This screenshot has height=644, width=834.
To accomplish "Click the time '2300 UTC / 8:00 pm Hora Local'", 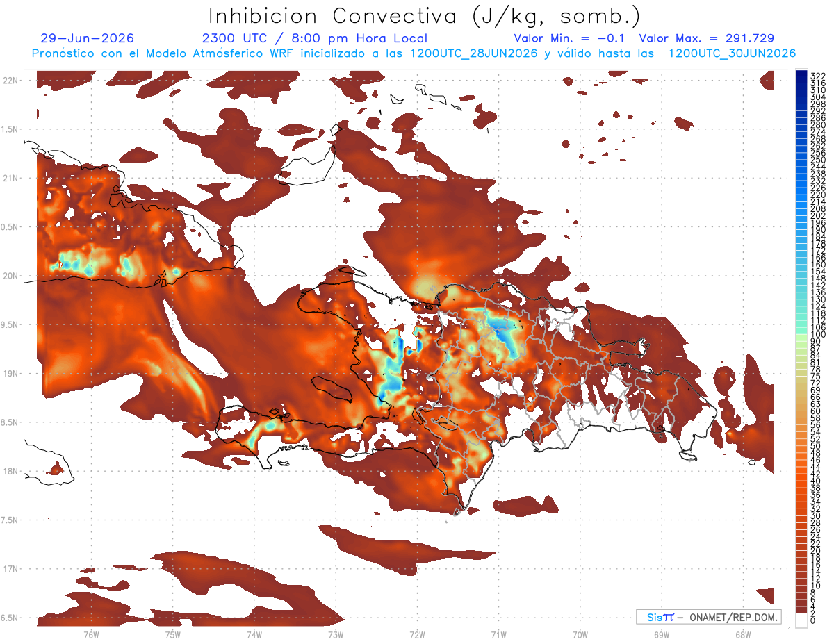I will [315, 38].
